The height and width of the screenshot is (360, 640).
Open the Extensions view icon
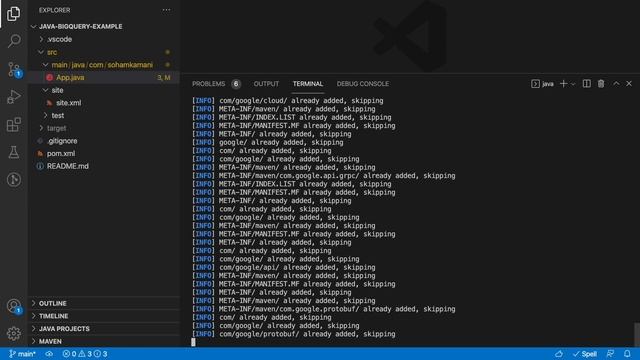pyautogui.click(x=13, y=124)
